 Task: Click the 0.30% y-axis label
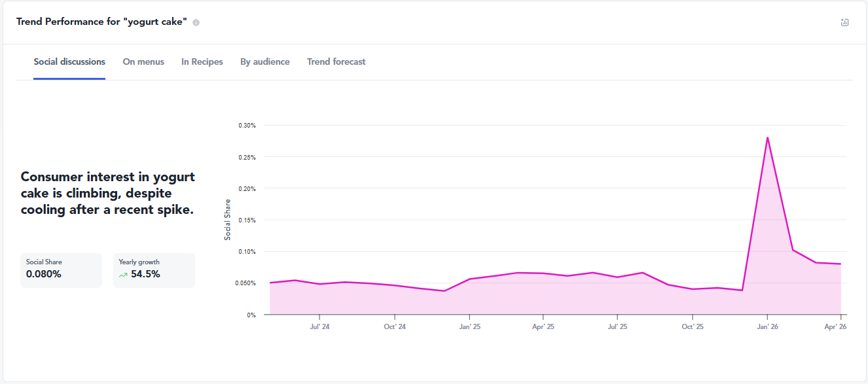(x=247, y=125)
